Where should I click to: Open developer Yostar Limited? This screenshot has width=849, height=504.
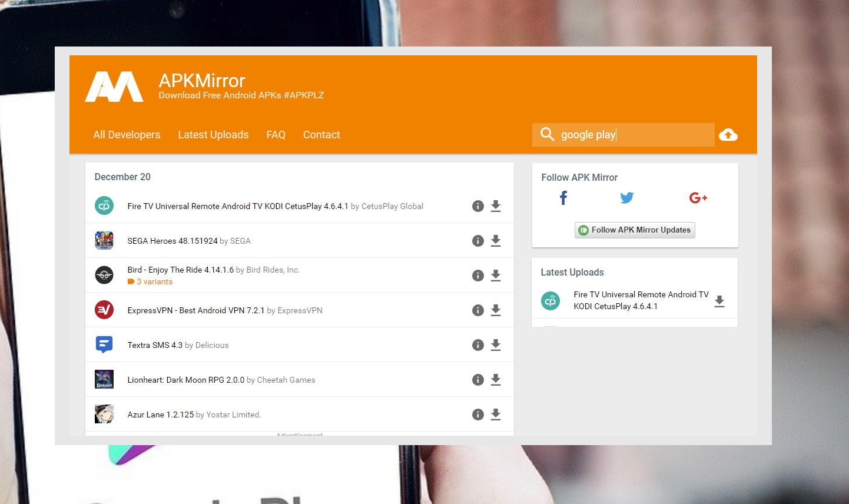pyautogui.click(x=234, y=415)
